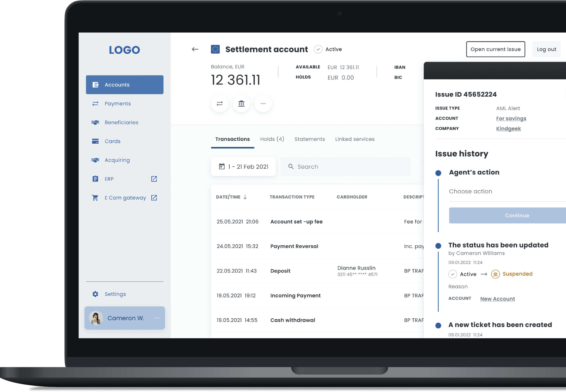Click the Suspended status label
566x392 pixels.
(517, 274)
